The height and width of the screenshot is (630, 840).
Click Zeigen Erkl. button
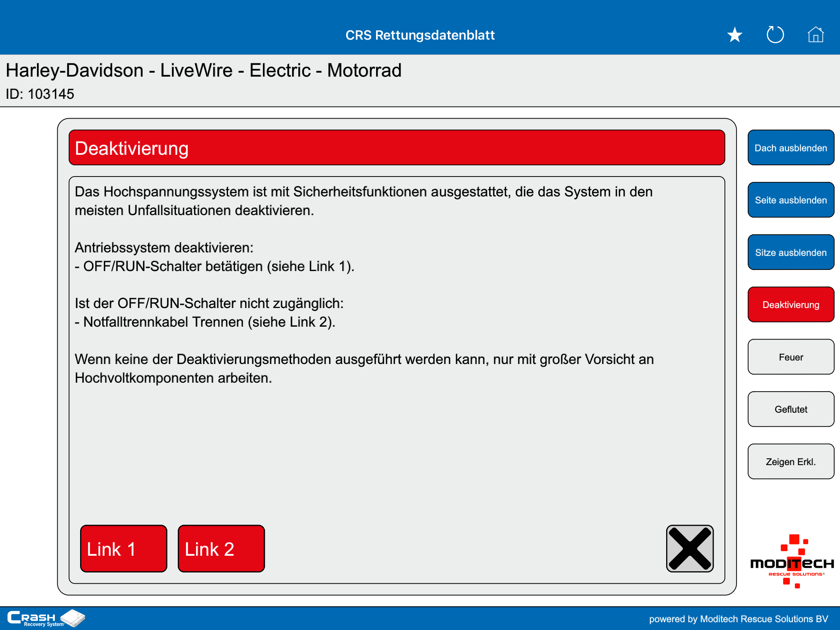(x=791, y=462)
